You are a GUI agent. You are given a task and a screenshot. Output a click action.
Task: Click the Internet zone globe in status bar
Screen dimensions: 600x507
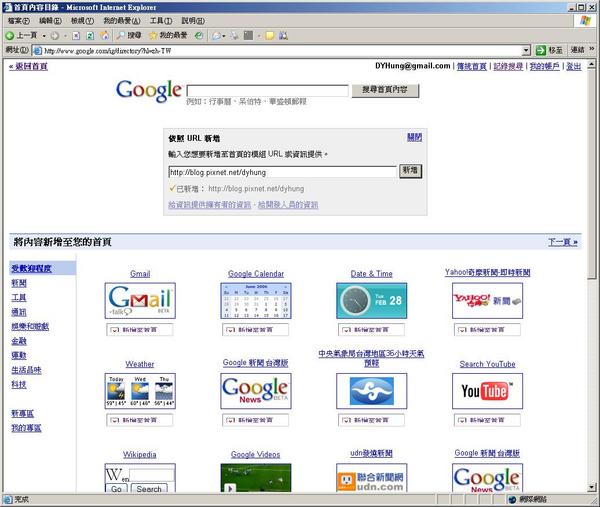[x=512, y=499]
